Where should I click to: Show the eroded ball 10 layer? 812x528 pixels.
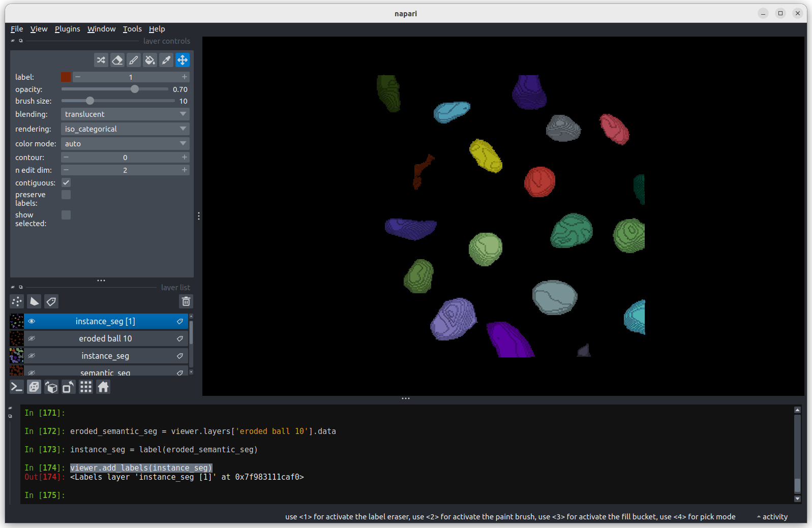32,338
